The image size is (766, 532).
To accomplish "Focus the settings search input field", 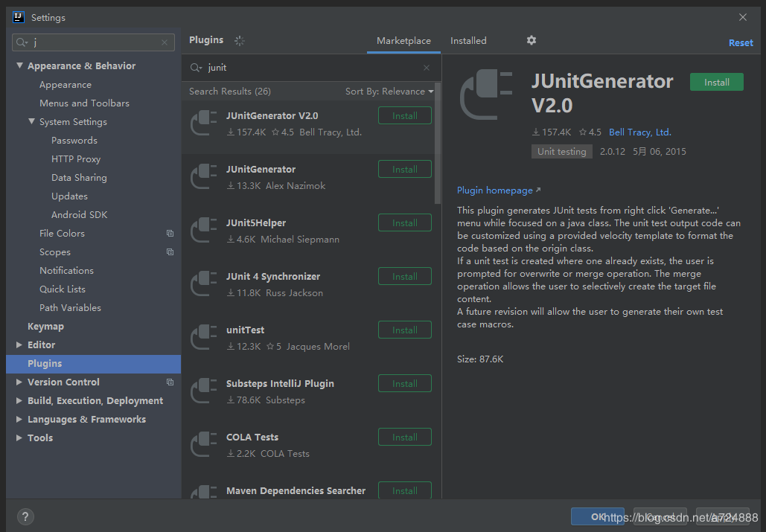I will pyautogui.click(x=93, y=42).
